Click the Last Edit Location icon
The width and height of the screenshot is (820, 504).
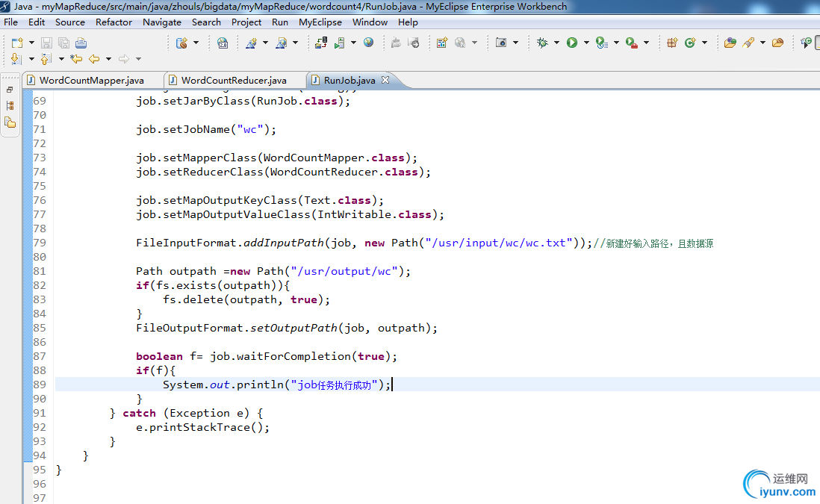pyautogui.click(x=76, y=59)
